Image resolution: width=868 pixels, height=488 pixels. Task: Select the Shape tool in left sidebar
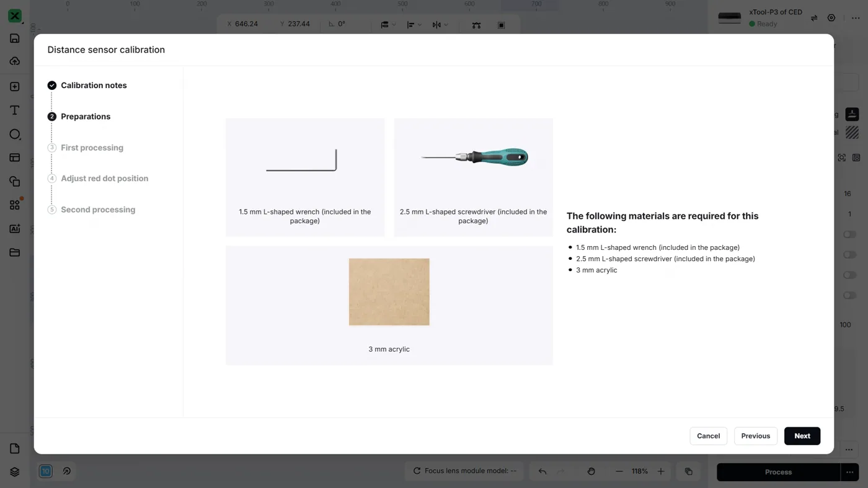coord(15,134)
